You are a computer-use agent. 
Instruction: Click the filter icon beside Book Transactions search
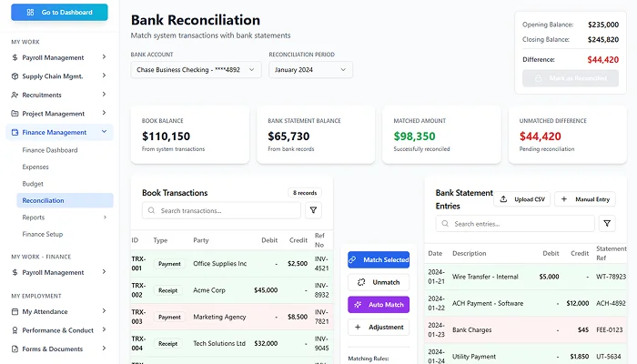(x=313, y=210)
